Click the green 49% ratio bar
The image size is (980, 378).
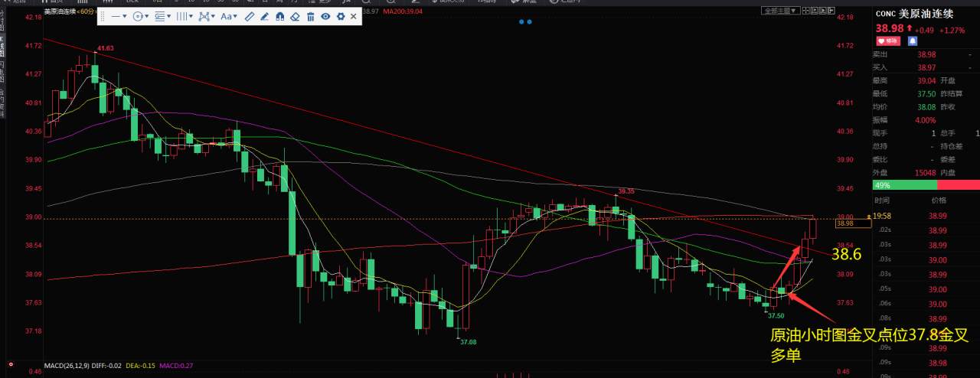[904, 185]
